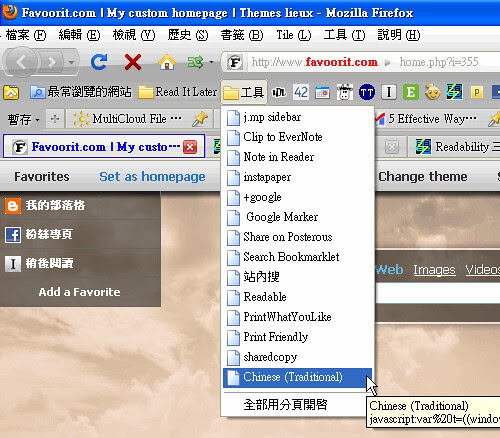Click the Readability bookmark icon in the bookmarks toolbar
500x438 pixels.
455,92
